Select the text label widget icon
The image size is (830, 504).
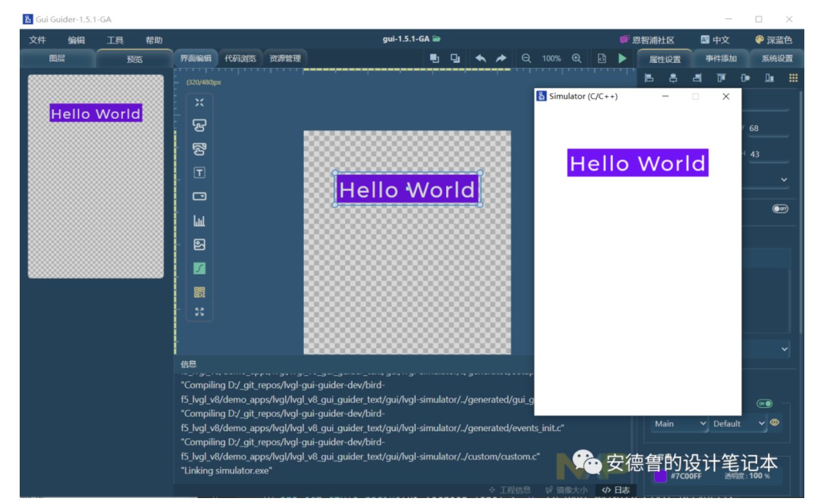(x=199, y=173)
